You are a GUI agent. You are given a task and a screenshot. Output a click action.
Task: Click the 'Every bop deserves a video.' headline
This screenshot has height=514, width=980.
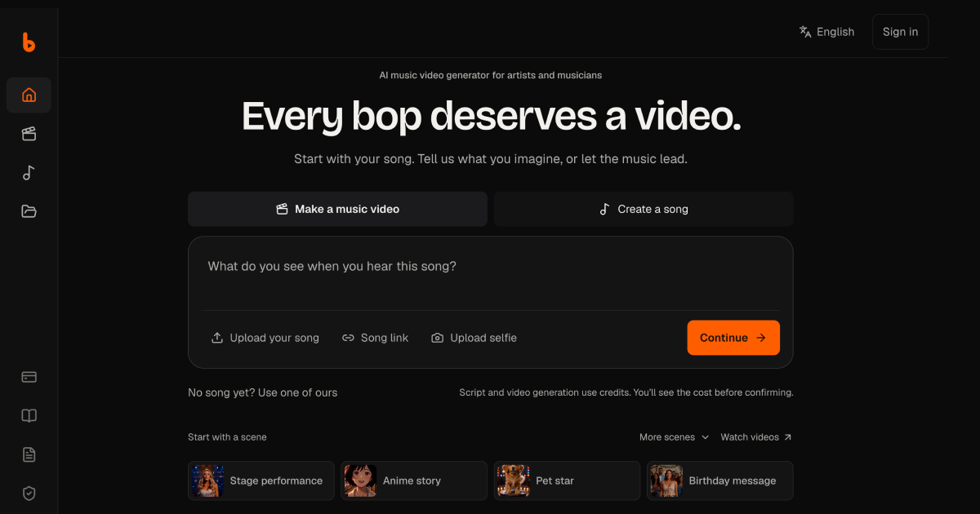tap(492, 116)
